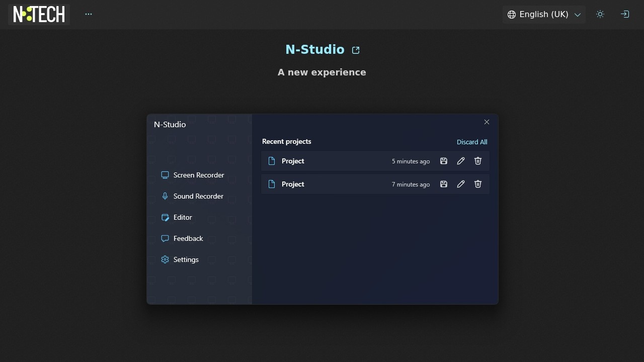Click the N-TECH logo
Image resolution: width=644 pixels, height=362 pixels.
39,14
